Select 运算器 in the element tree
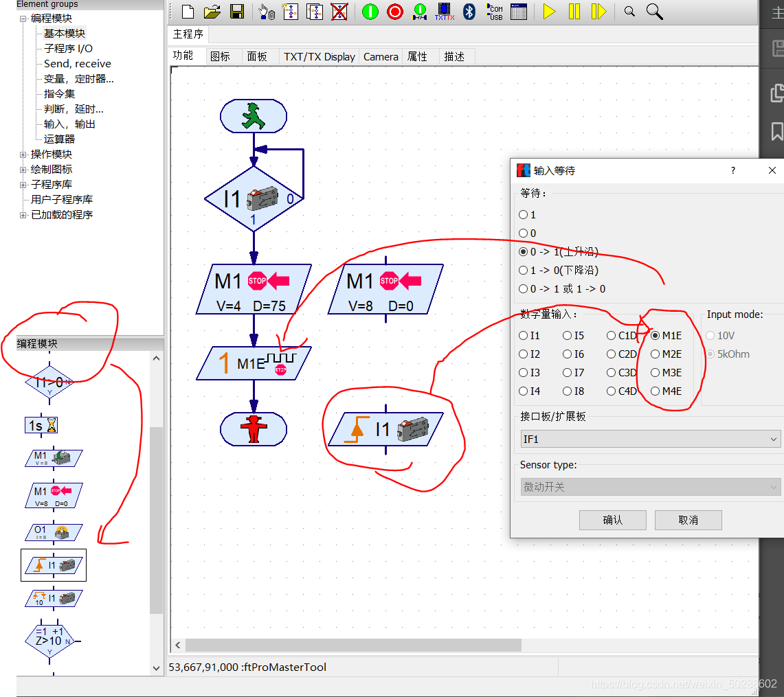The image size is (784, 697). pos(59,139)
